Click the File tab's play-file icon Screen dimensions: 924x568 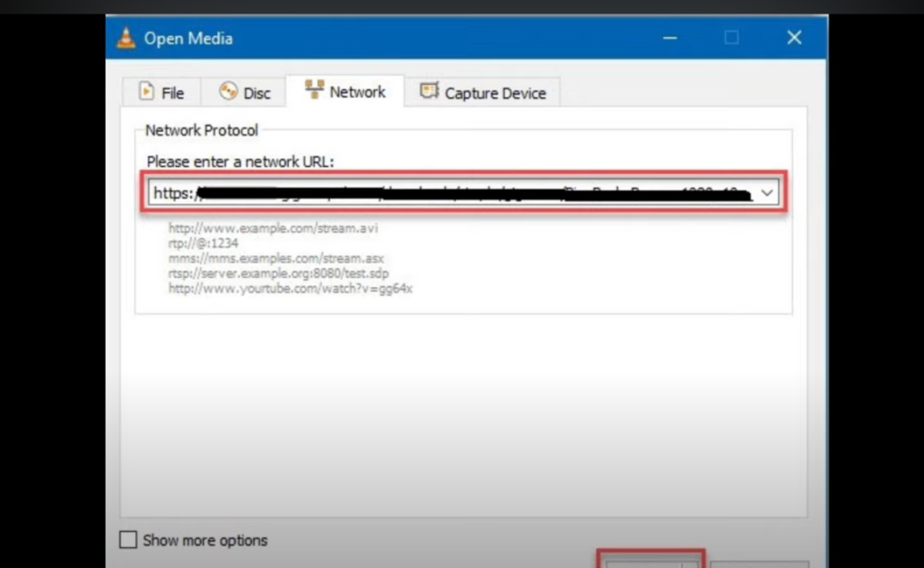click(146, 92)
